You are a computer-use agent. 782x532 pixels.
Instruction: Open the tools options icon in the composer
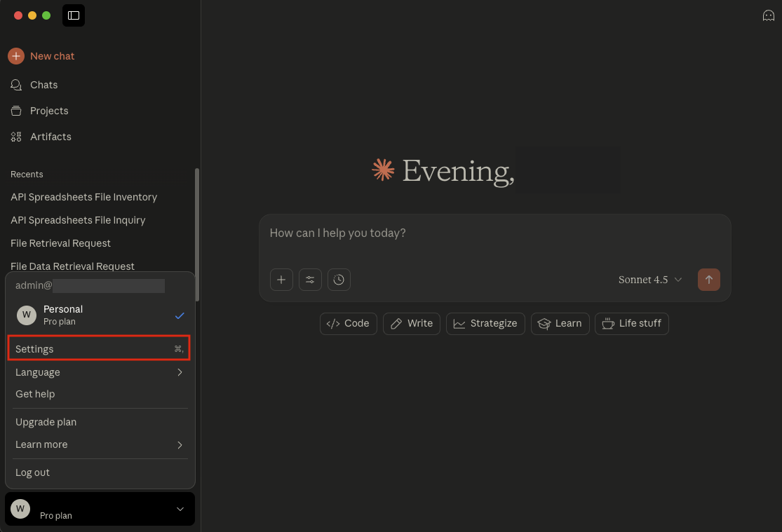(310, 280)
